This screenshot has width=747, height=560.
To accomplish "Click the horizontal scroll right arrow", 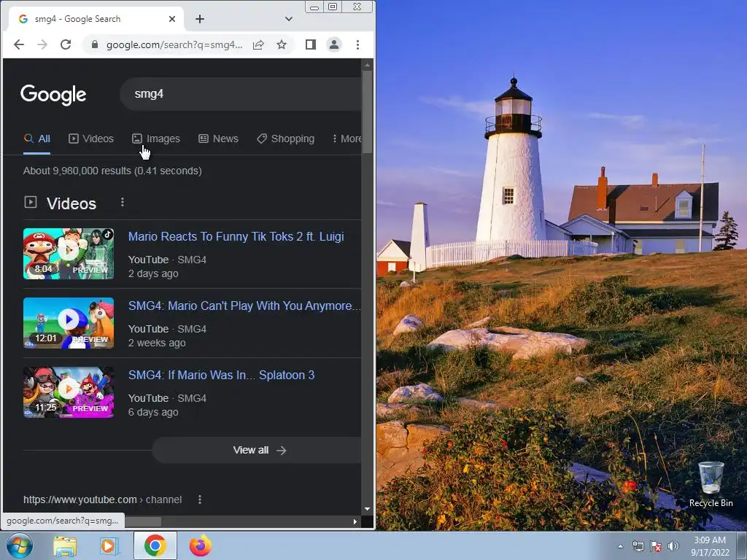I will pyautogui.click(x=355, y=521).
